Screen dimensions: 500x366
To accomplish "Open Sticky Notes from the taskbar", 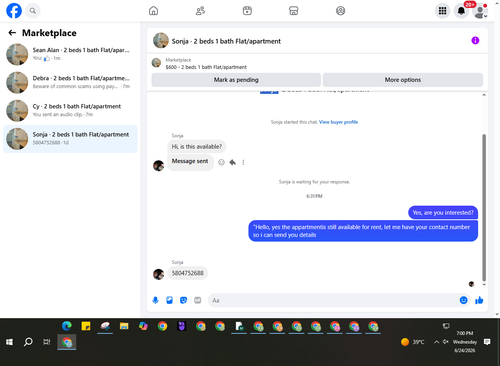I will [86, 326].
